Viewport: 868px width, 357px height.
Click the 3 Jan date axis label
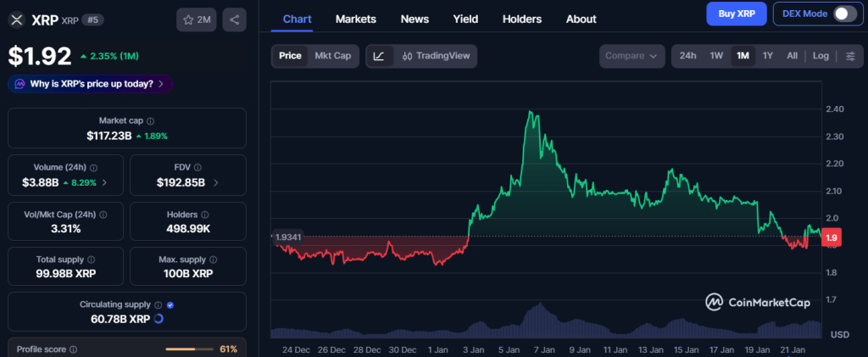pos(473,350)
